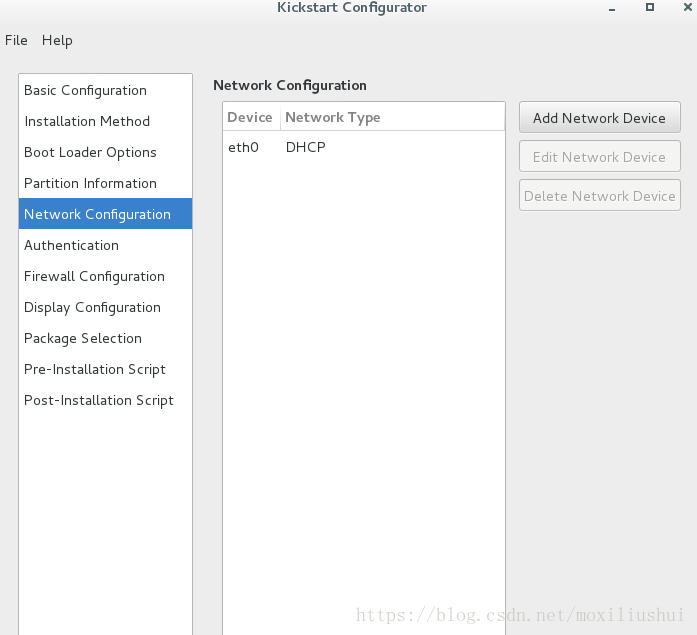
Task: Switch to Partition Information section
Action: pyautogui.click(x=105, y=184)
